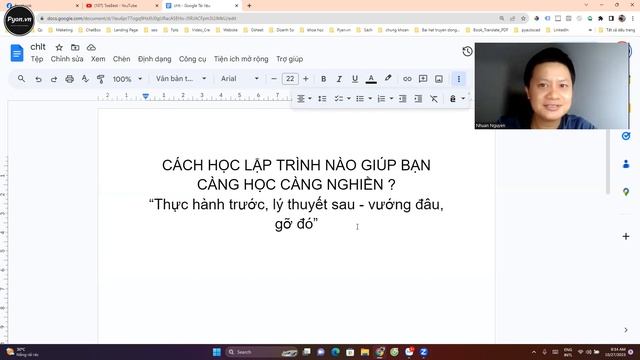Switch to the YouTube browser tab
This screenshot has width=640, height=360.
[121, 6]
